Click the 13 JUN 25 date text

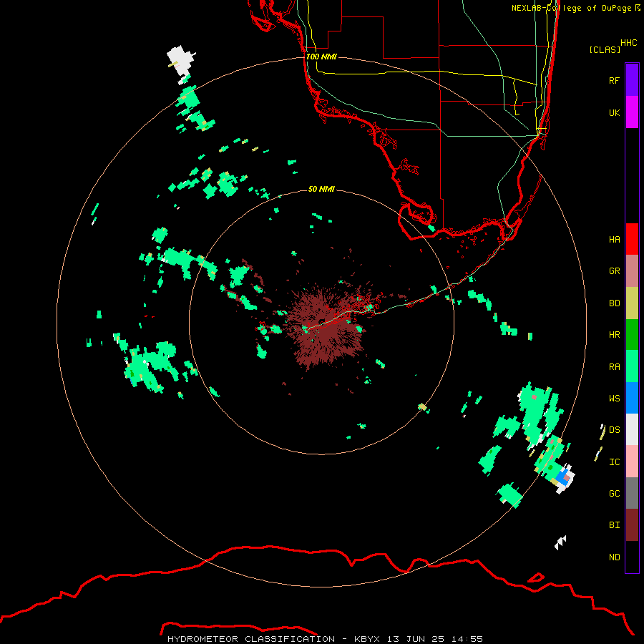[x=416, y=639]
